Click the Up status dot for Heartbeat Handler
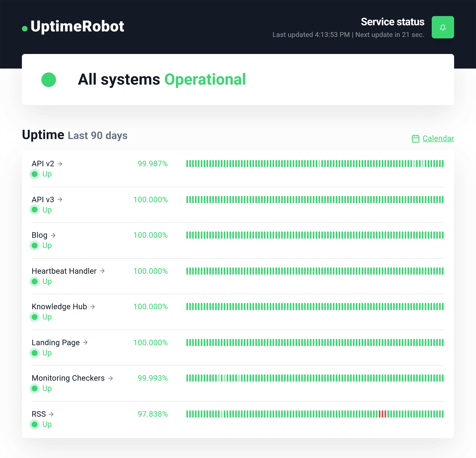This screenshot has width=476, height=458. (x=34, y=281)
